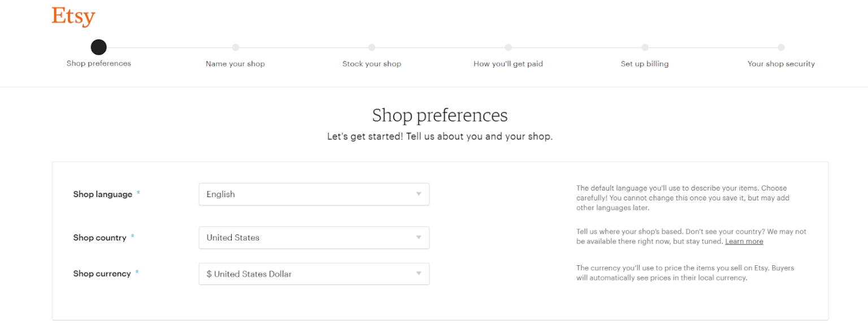Open the Shop country dropdown
The height and width of the screenshot is (333, 868).
(x=314, y=238)
